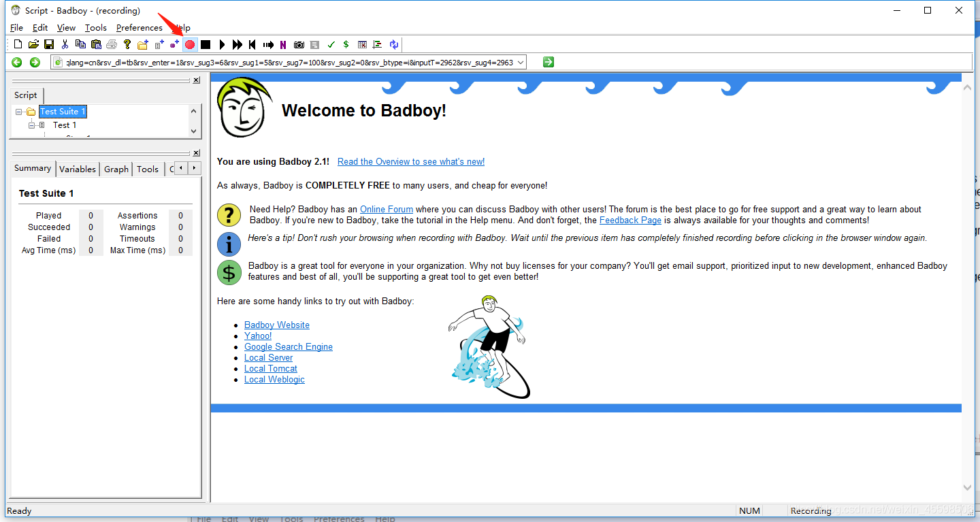The width and height of the screenshot is (980, 522).
Task: Open the Local Tomcat link
Action: 271,369
